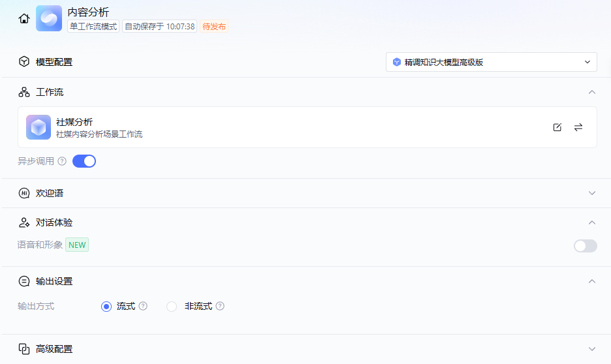Select the 非流式 output radio button

tap(172, 307)
